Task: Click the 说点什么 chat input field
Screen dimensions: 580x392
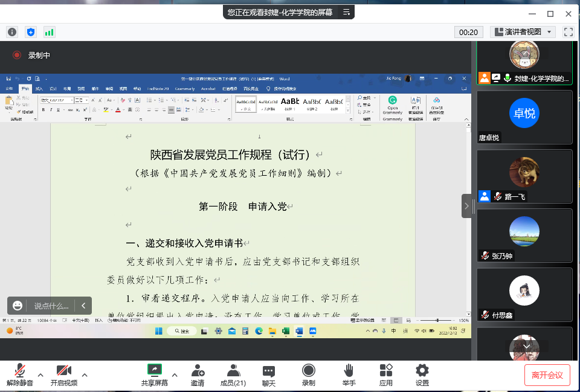Action: (x=51, y=306)
